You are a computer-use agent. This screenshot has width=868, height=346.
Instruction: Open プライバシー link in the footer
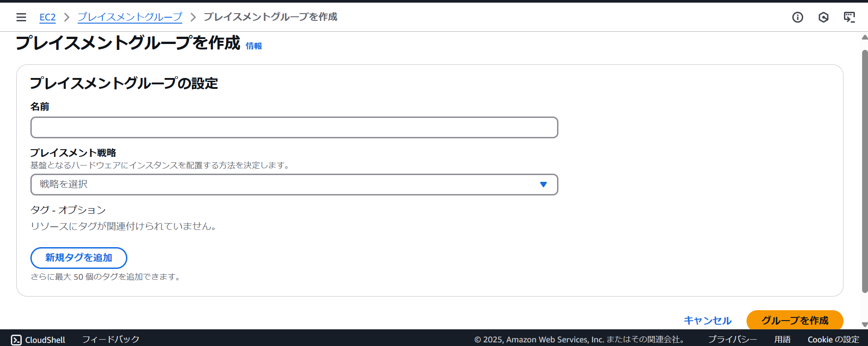(732, 340)
